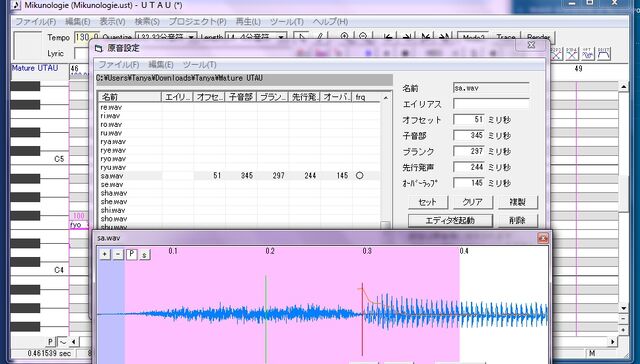Viewport: 640px width, 364px height.
Task: Select re.wav in the file list
Action: [x=111, y=107]
